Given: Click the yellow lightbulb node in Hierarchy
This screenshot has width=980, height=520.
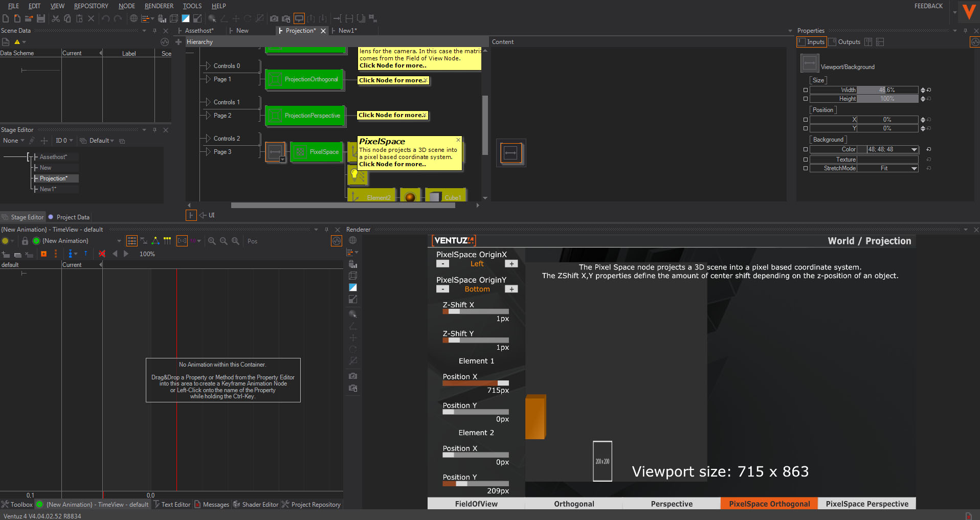Looking at the screenshot, I should 354,175.
